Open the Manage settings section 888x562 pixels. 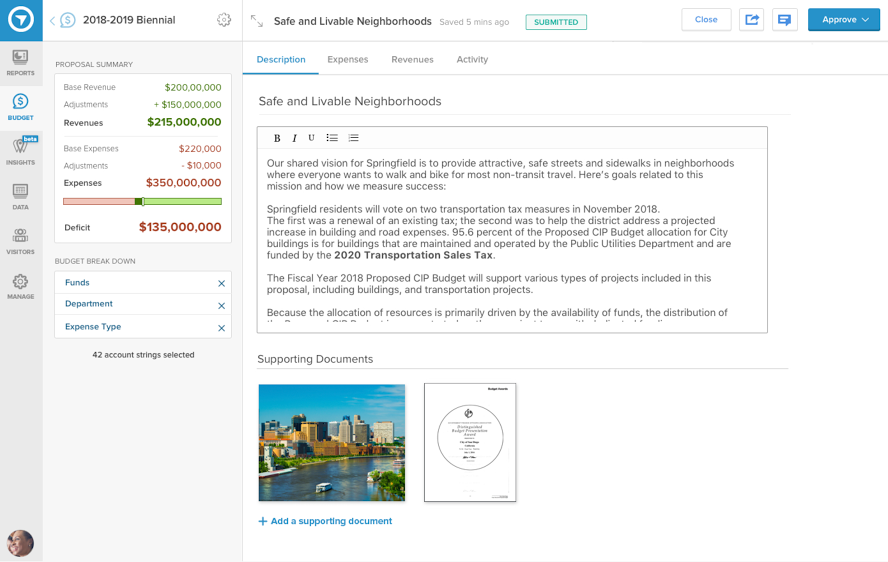[20, 286]
